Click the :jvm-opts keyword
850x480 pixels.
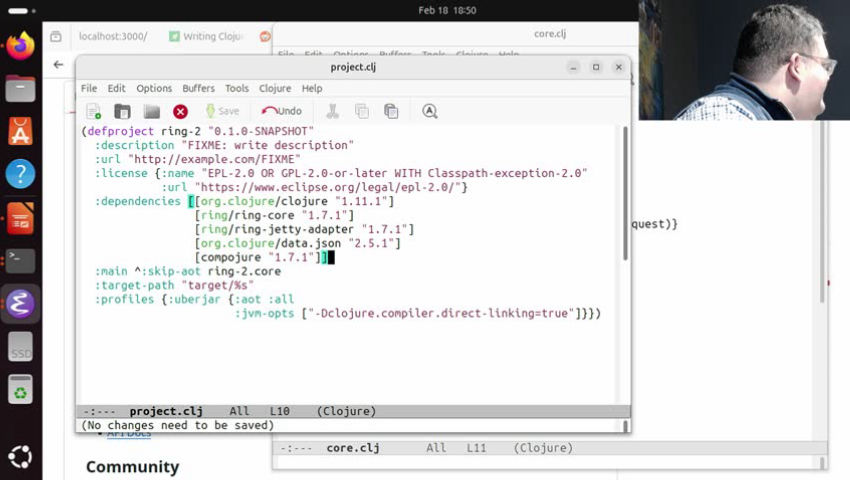[x=264, y=313]
